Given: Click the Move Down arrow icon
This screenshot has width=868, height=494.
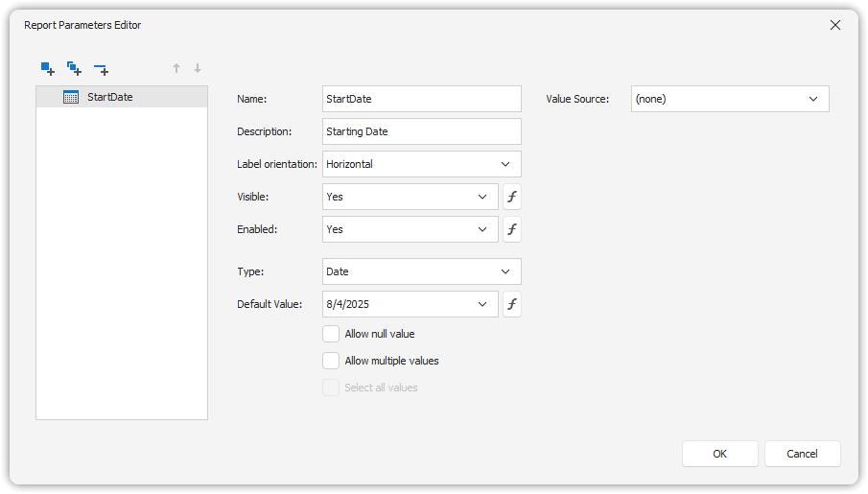Looking at the screenshot, I should 198,68.
